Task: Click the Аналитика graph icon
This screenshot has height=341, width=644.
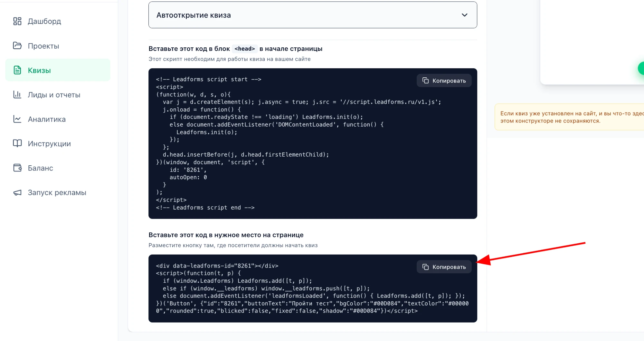Action: (17, 119)
